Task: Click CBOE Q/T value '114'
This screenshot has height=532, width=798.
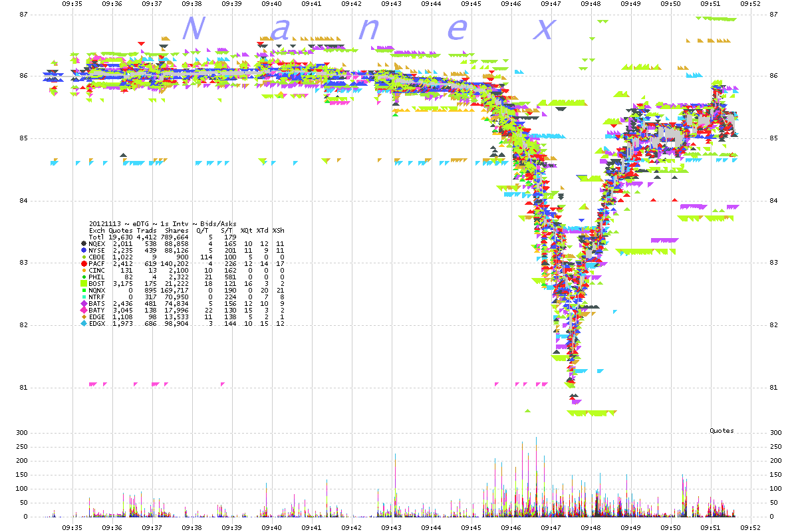Action: click(206, 258)
